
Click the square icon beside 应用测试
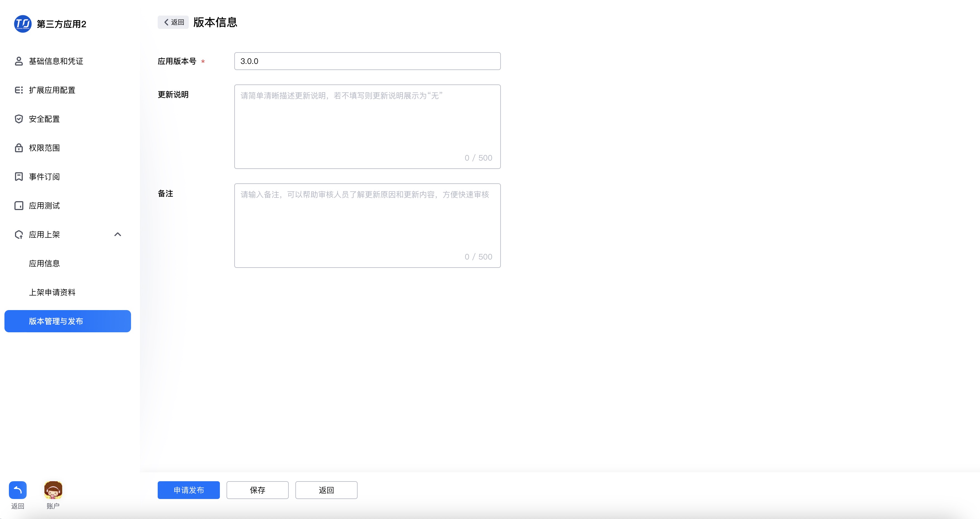click(19, 206)
